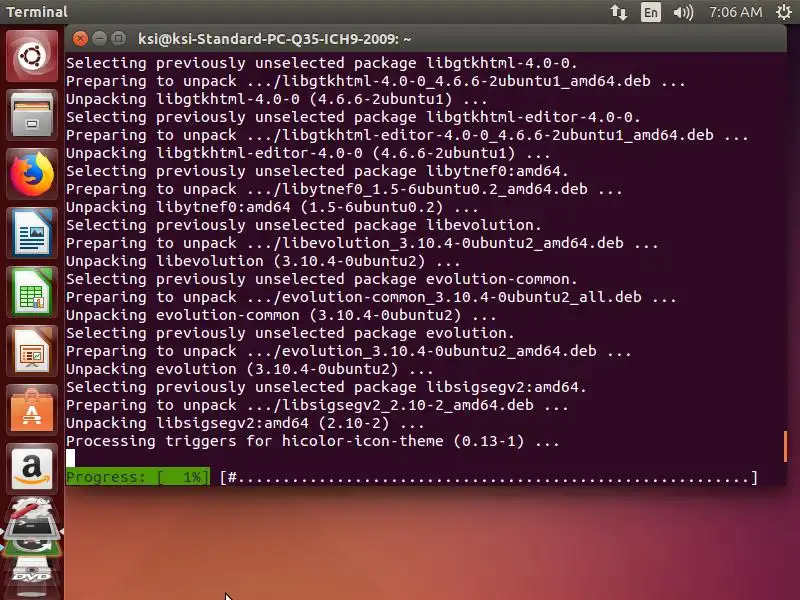
Task: Open LibreOffice Calc spreadsheet
Action: point(32,292)
